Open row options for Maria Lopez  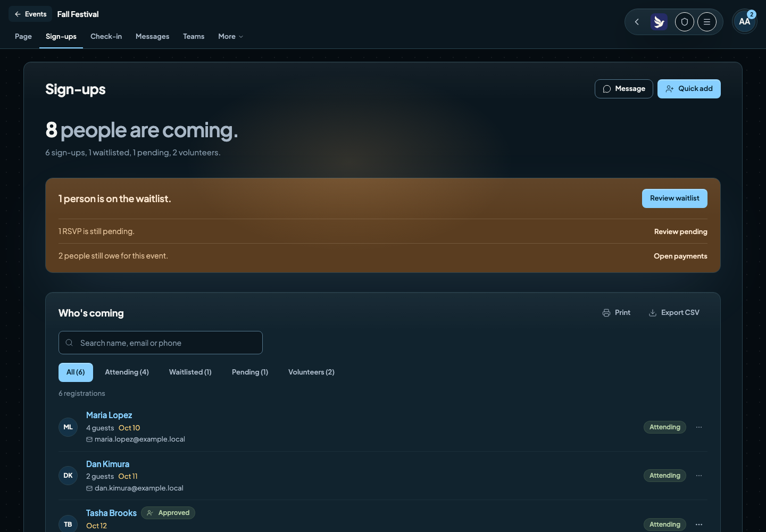(x=699, y=427)
